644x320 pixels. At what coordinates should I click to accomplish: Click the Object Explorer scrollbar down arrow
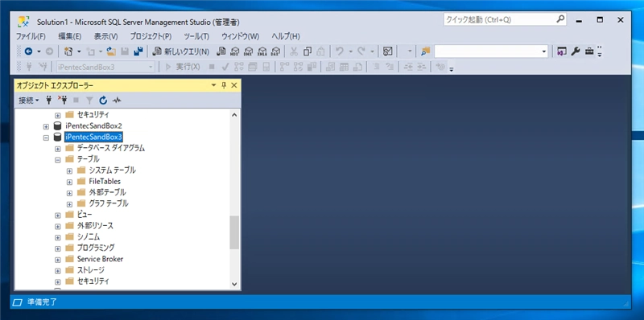234,284
